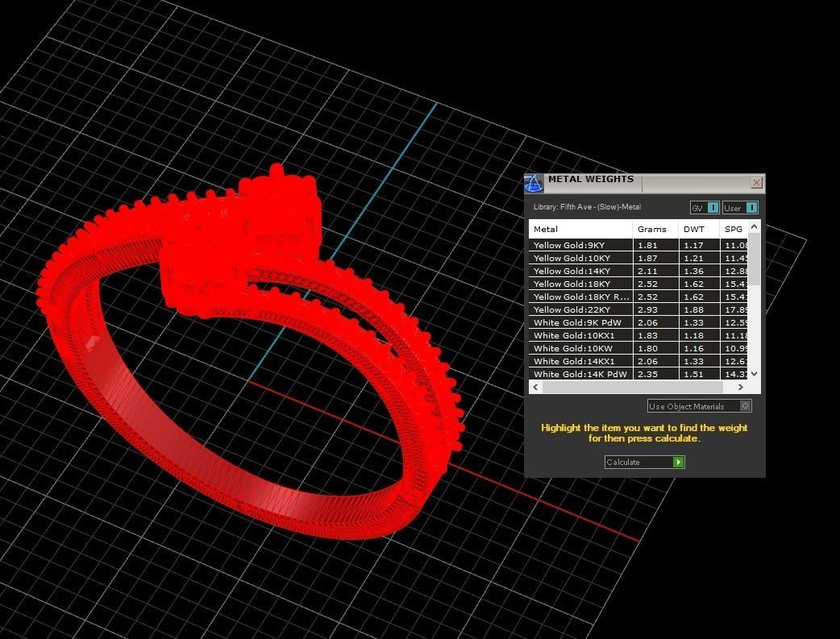This screenshot has width=840, height=639.
Task: Click the Library: Fifth Ave - (Slow)-Metal label
Action: [587, 207]
